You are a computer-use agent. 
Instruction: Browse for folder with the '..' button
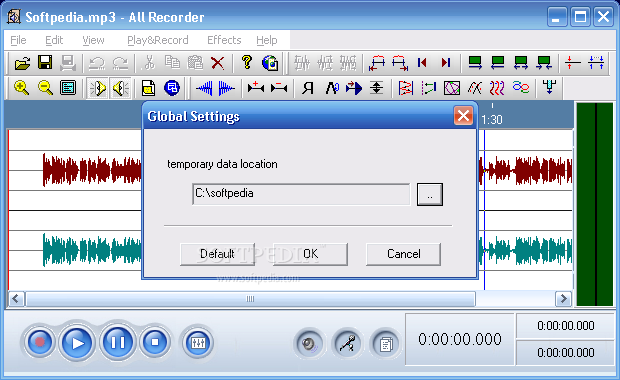pos(430,194)
